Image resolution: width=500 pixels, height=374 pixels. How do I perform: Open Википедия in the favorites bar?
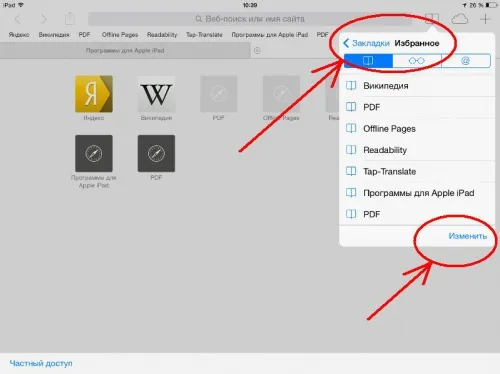[x=54, y=35]
